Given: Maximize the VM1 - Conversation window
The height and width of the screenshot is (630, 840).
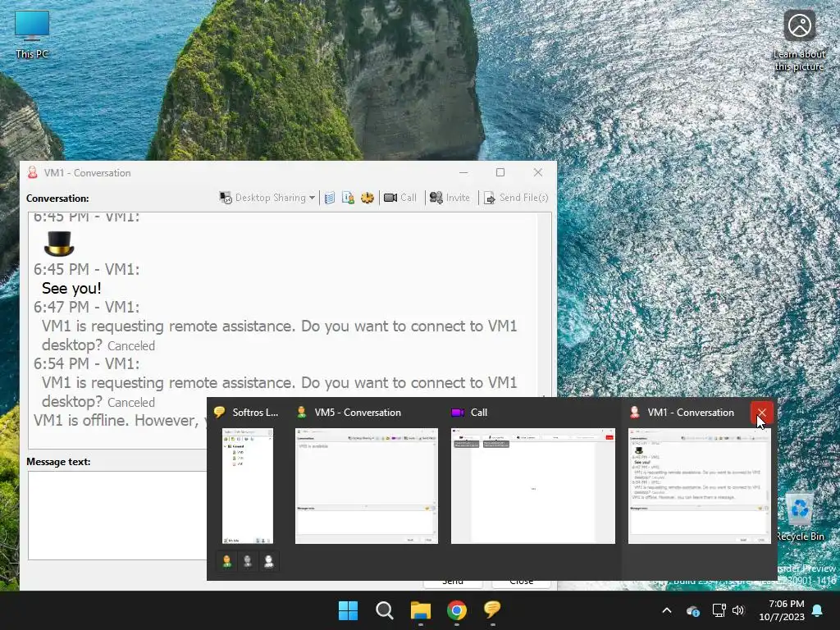Looking at the screenshot, I should pyautogui.click(x=500, y=172).
